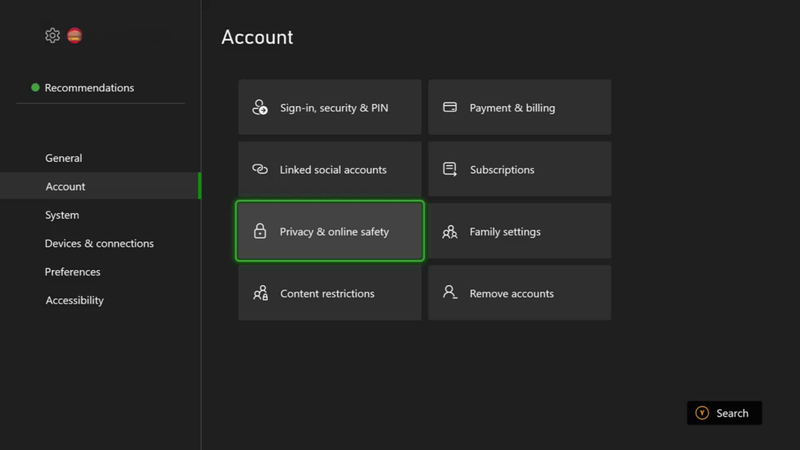Click the Subscriptions list icon
800x450 pixels.
click(x=449, y=169)
